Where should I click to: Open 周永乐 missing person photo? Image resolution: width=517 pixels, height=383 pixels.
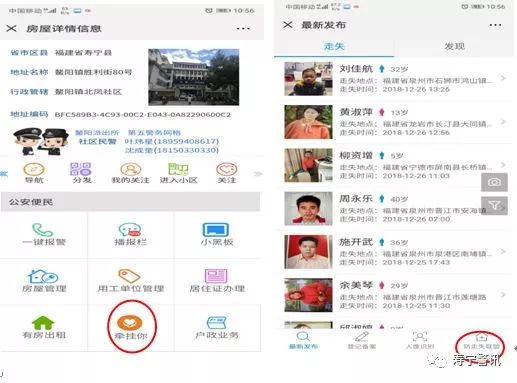click(x=308, y=209)
